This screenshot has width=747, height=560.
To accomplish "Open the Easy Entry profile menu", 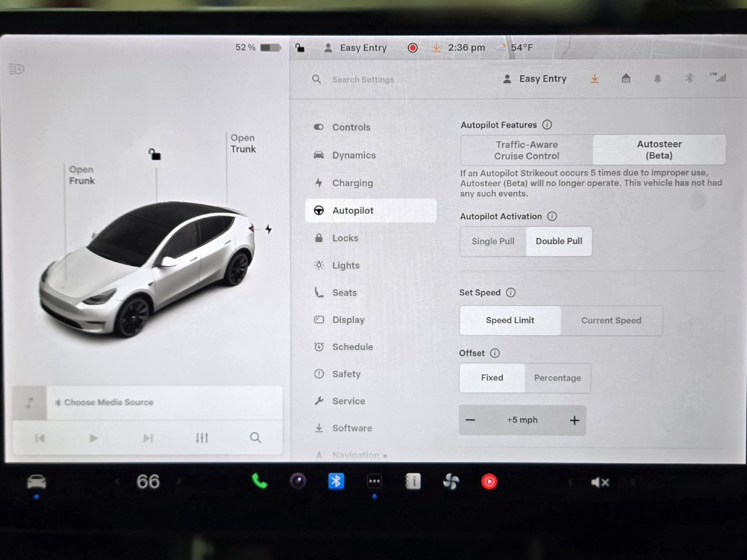I will click(x=535, y=79).
